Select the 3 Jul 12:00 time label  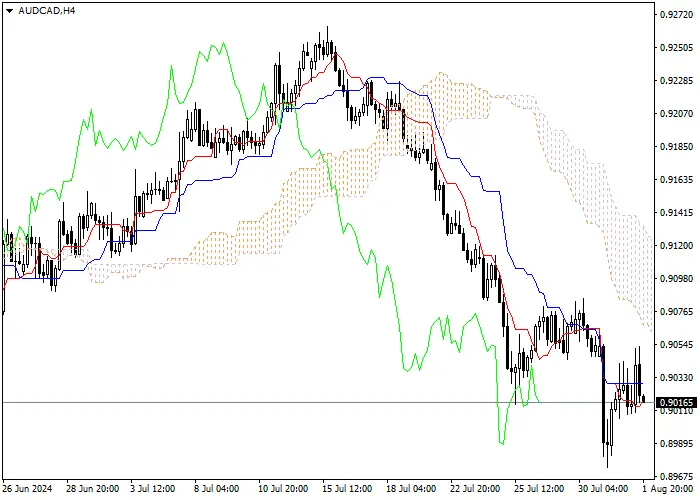point(153,489)
